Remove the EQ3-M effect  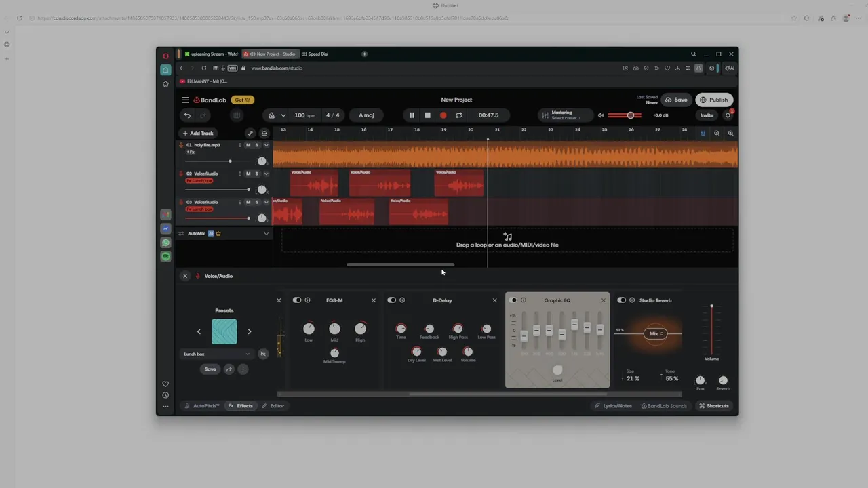click(374, 300)
